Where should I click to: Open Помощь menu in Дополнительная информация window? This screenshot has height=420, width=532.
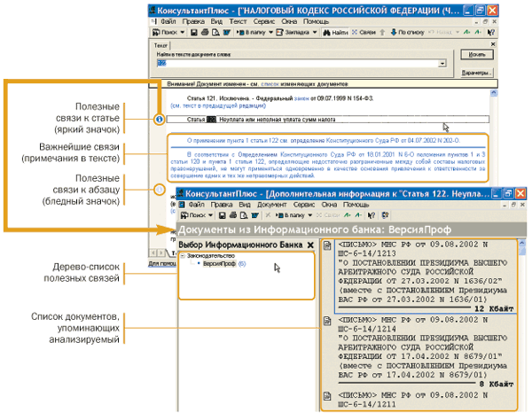(356, 205)
